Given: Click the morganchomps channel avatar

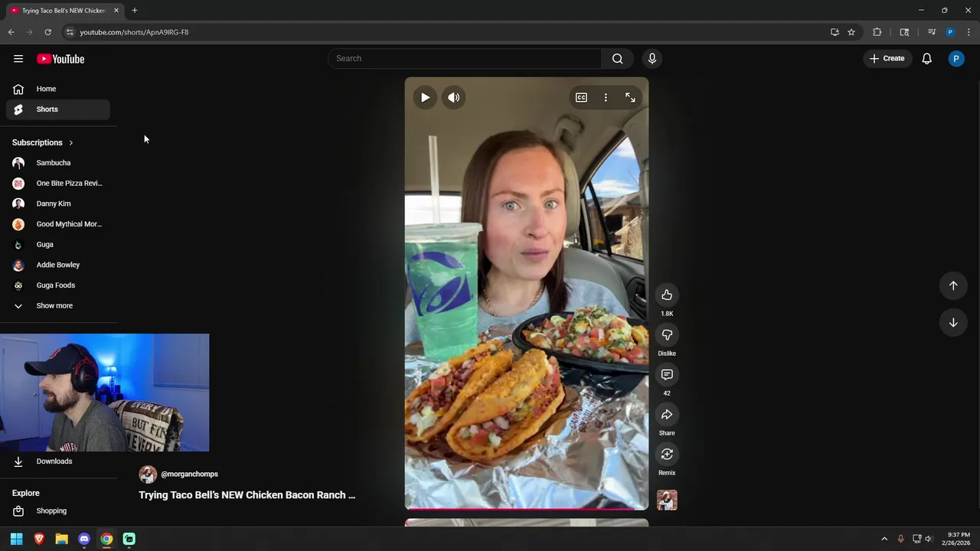Looking at the screenshot, I should click(148, 474).
